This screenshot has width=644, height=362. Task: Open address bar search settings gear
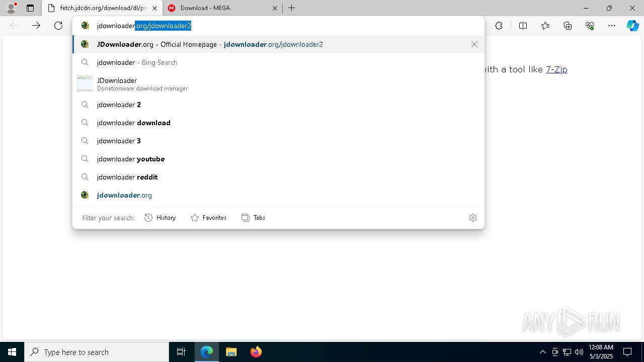472,218
